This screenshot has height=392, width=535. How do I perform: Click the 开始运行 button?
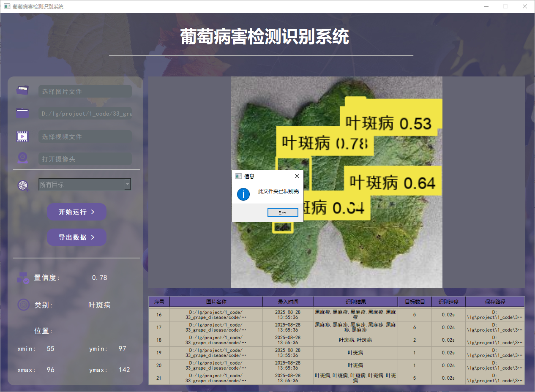point(76,212)
